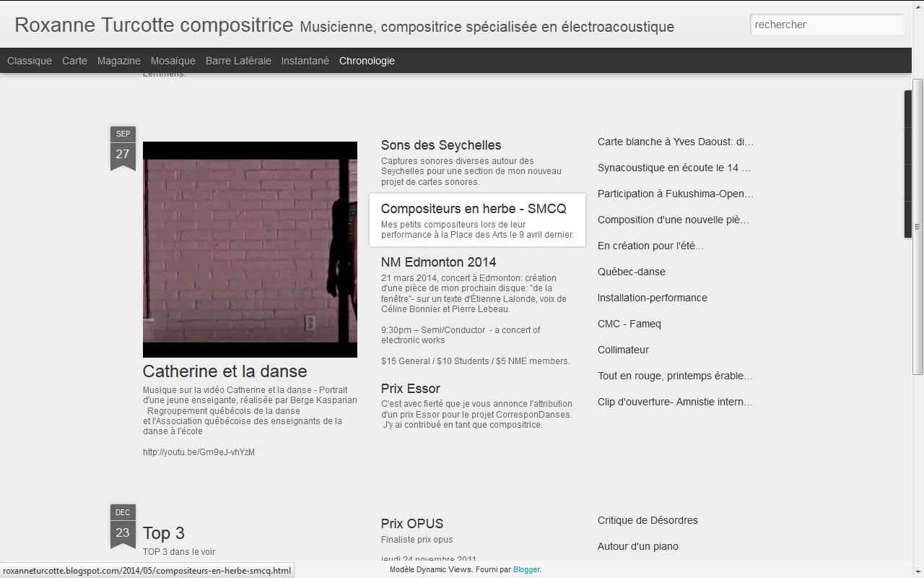This screenshot has height=578, width=924.
Task: Open the Catherine et la danse post title
Action: point(225,371)
